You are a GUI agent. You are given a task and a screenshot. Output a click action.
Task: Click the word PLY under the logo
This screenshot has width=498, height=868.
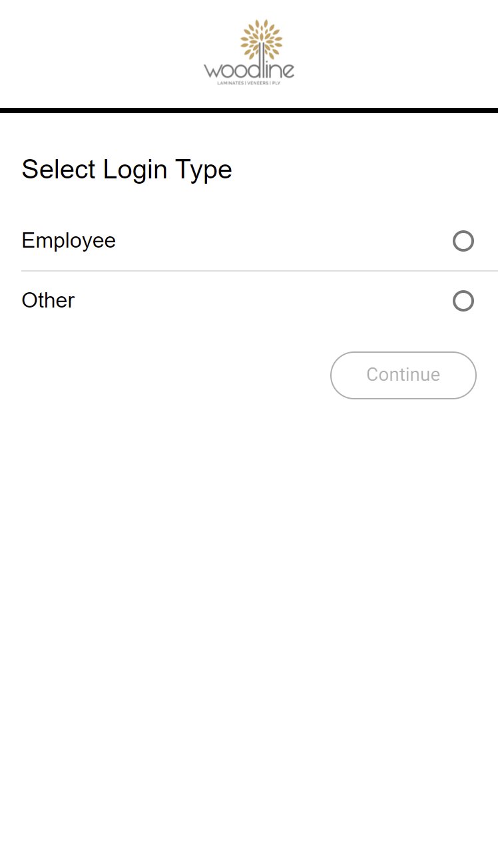point(276,83)
